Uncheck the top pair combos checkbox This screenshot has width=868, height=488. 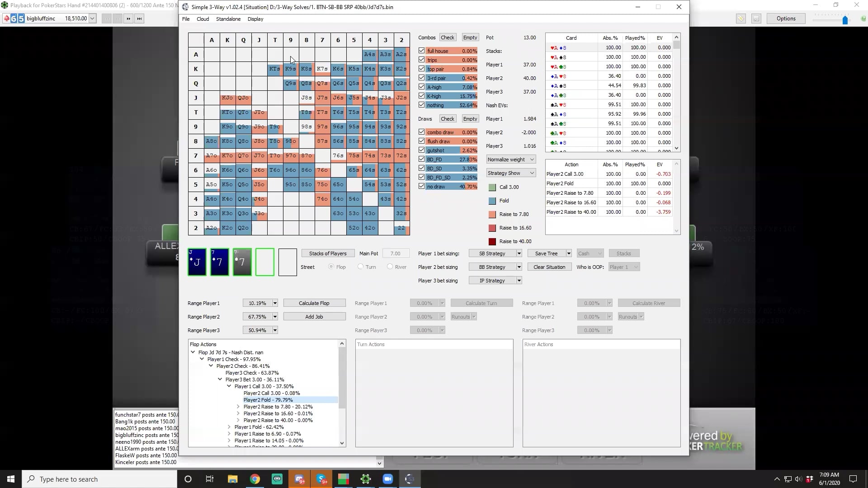421,69
